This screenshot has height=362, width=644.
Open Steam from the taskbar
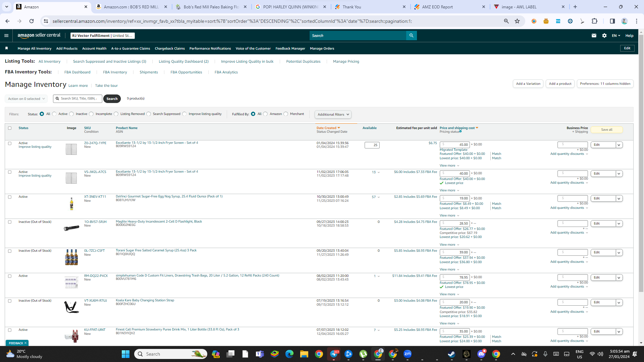[451, 354]
